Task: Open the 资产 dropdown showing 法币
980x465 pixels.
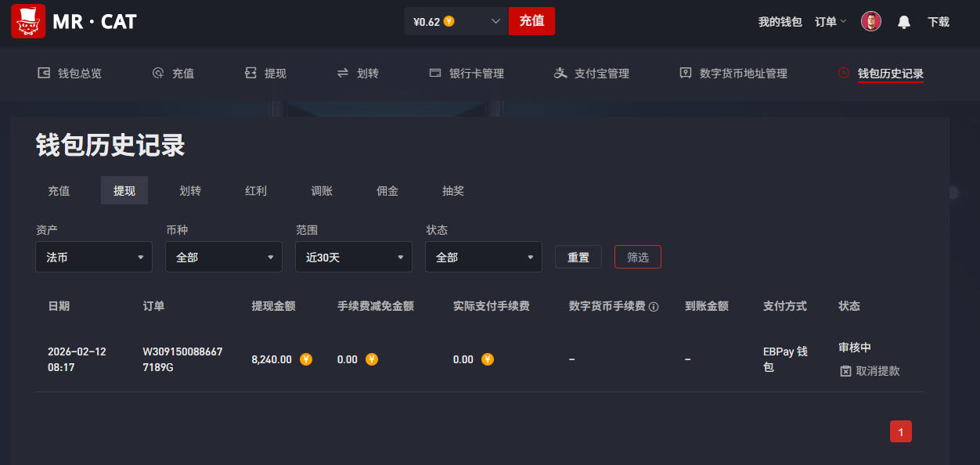Action: tap(94, 257)
